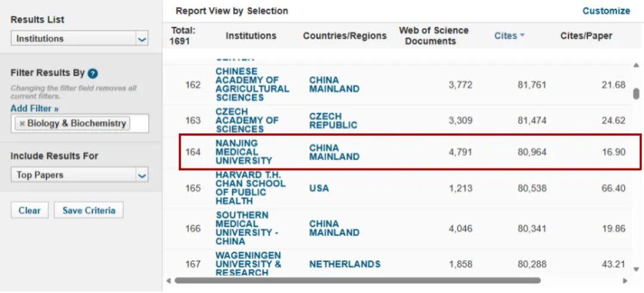Click the Cites sort arrow
This screenshot has width=644, height=293.
tap(522, 35)
